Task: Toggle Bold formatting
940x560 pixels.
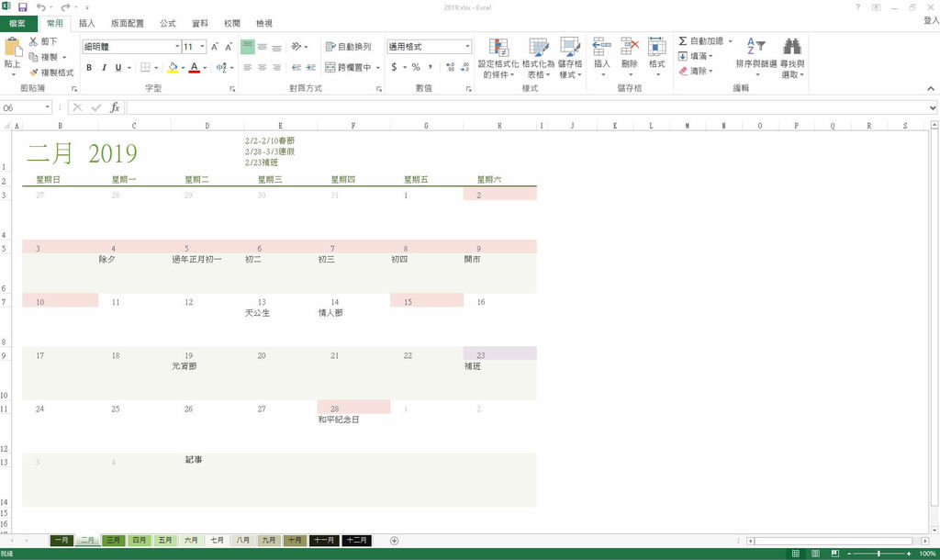Action: pyautogui.click(x=89, y=67)
